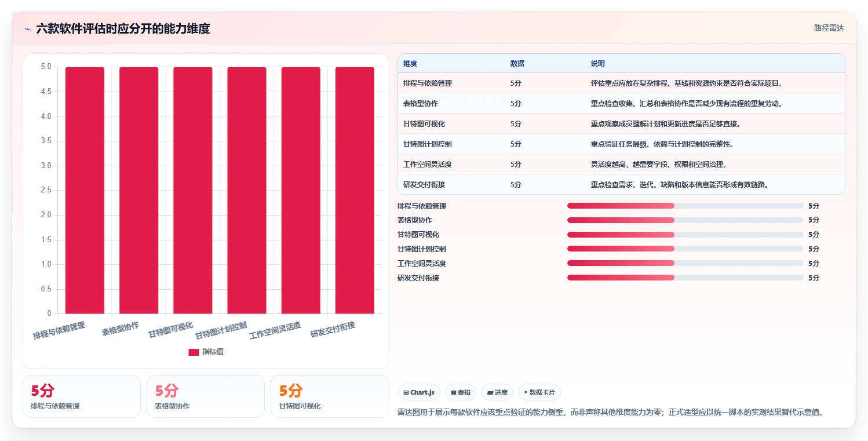Click the 5.0 tick on the y-axis
Screen dimensions: 868x441
point(46,67)
